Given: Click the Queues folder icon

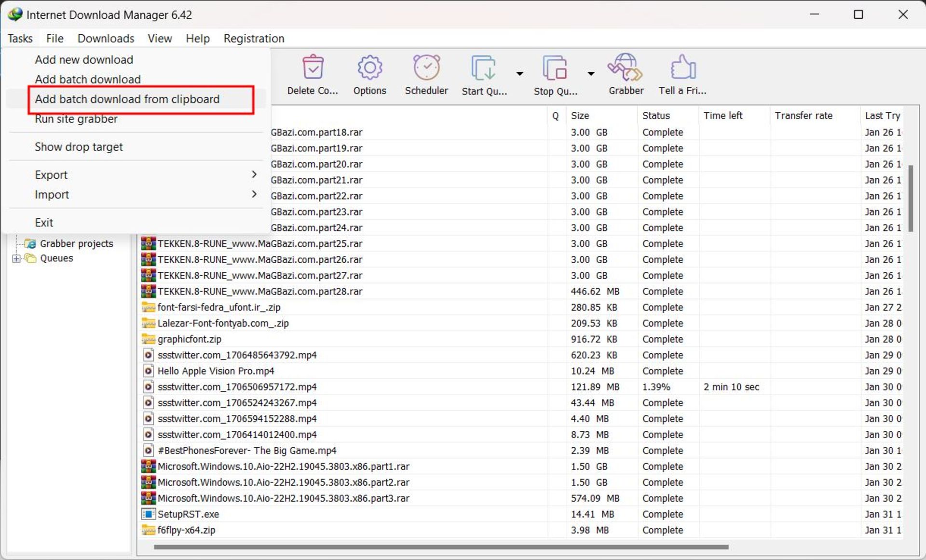Looking at the screenshot, I should click(x=30, y=258).
